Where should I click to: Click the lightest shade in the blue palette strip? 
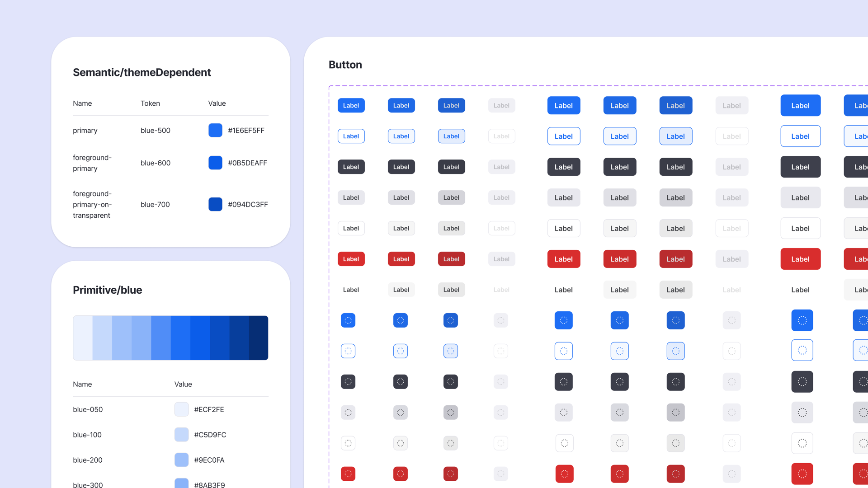pyautogui.click(x=83, y=338)
